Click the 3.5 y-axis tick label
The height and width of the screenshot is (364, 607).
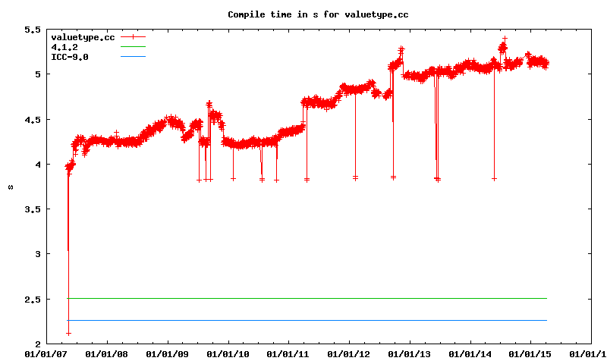[x=32, y=209]
